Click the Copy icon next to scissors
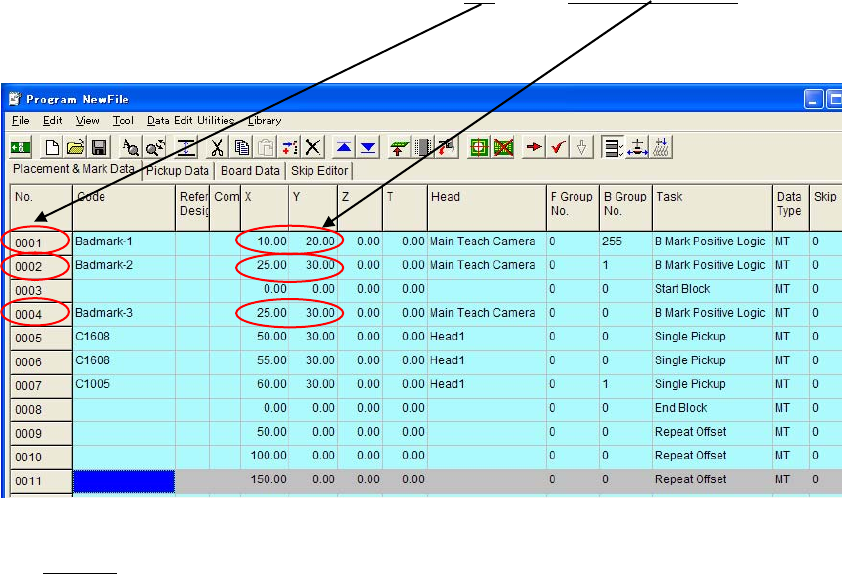Viewport: 842px width, 574px height. point(241,147)
